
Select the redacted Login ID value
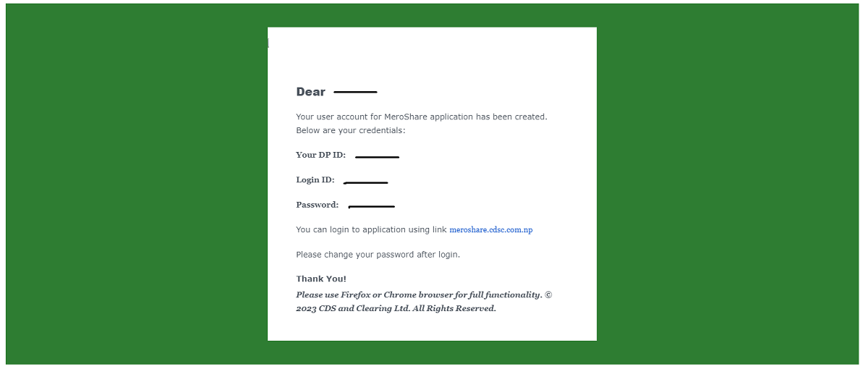pyautogui.click(x=366, y=182)
